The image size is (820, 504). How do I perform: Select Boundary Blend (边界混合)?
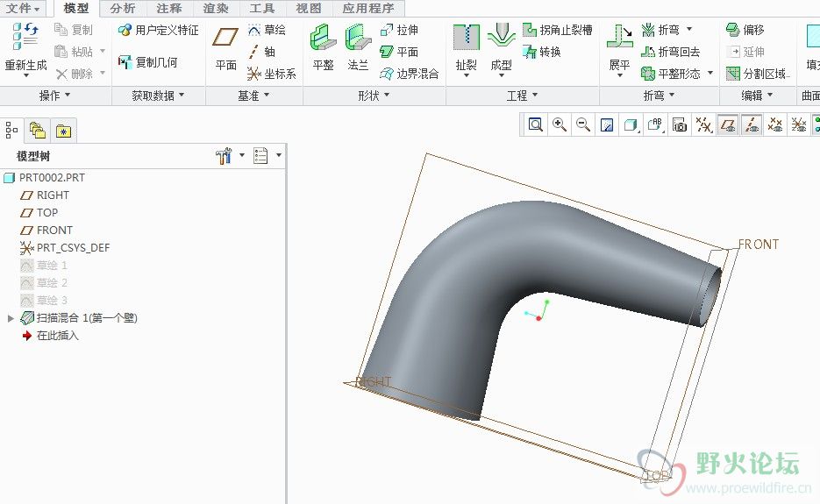coord(410,74)
